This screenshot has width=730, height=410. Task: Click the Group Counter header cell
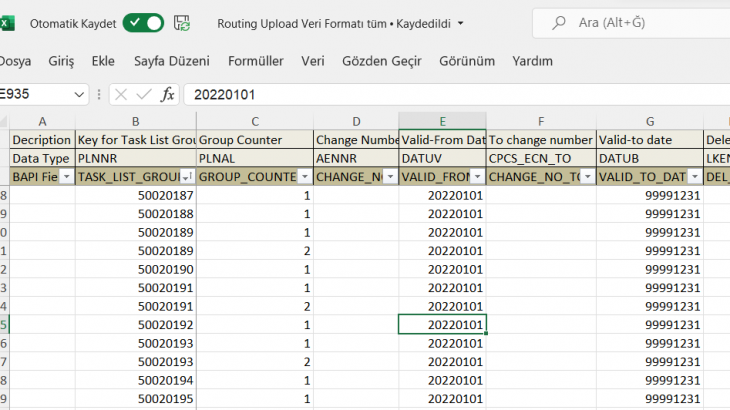point(255,140)
